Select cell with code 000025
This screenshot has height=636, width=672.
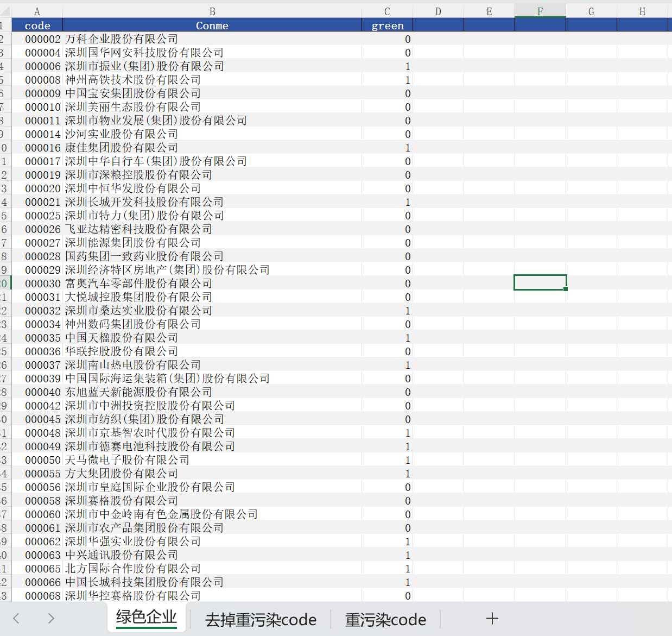pyautogui.click(x=37, y=215)
